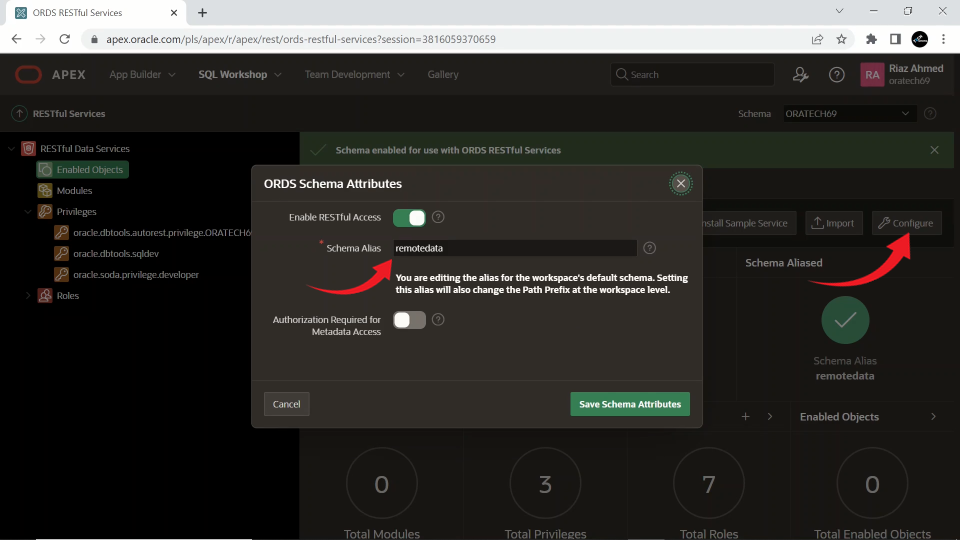Click the Modules tree icon
The height and width of the screenshot is (540, 960).
45,190
